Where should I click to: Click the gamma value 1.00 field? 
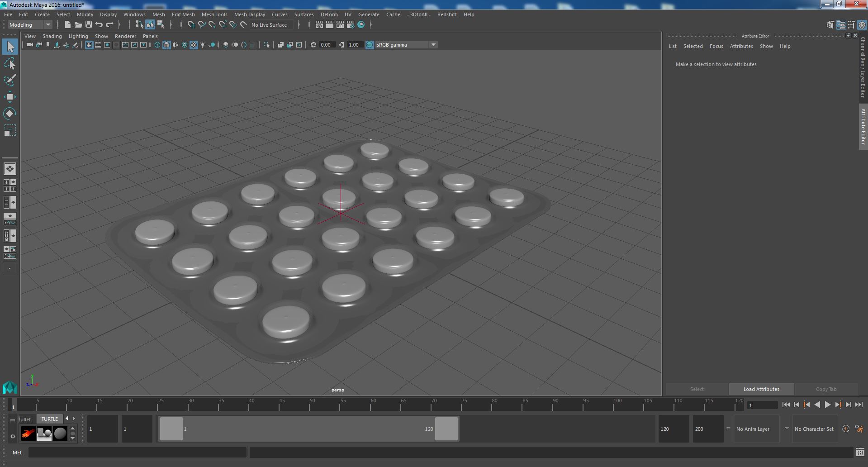pyautogui.click(x=355, y=45)
